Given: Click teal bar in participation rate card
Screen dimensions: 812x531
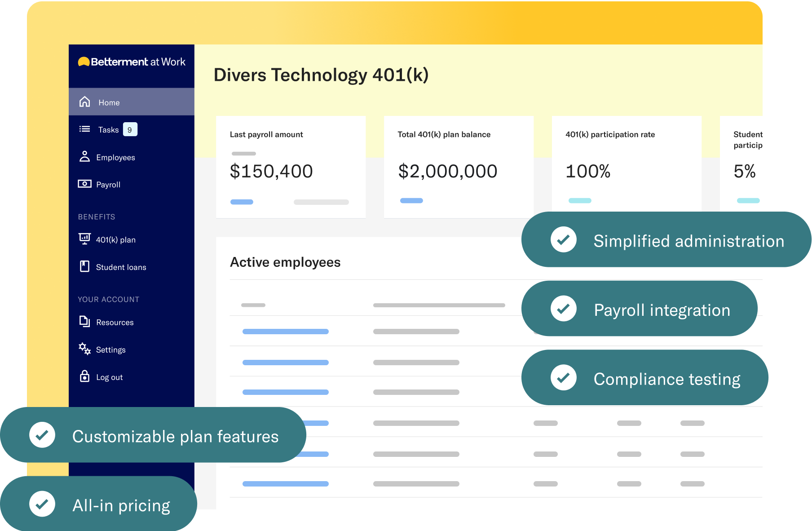Looking at the screenshot, I should pyautogui.click(x=580, y=200).
